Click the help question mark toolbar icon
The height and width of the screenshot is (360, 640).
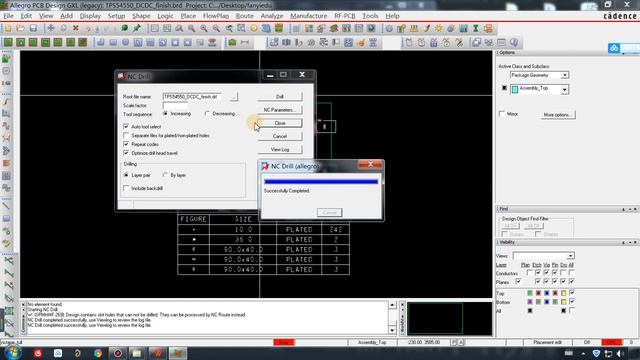(514, 42)
